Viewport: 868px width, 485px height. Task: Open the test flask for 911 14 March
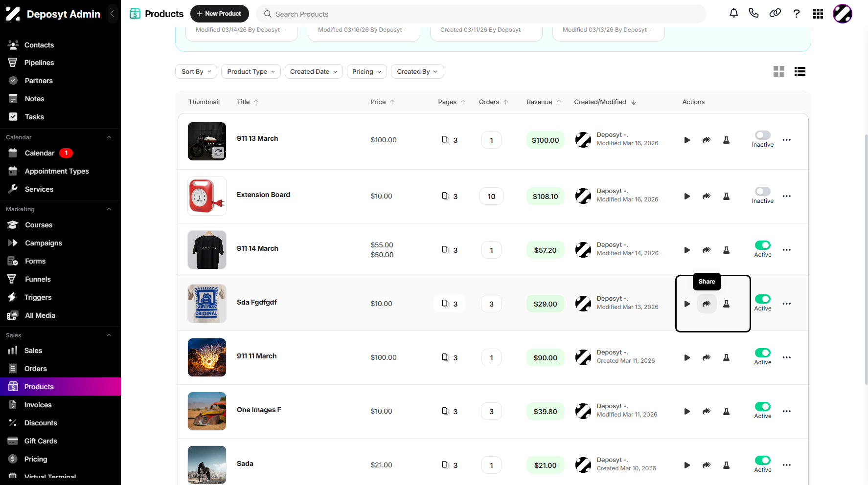pyautogui.click(x=727, y=250)
